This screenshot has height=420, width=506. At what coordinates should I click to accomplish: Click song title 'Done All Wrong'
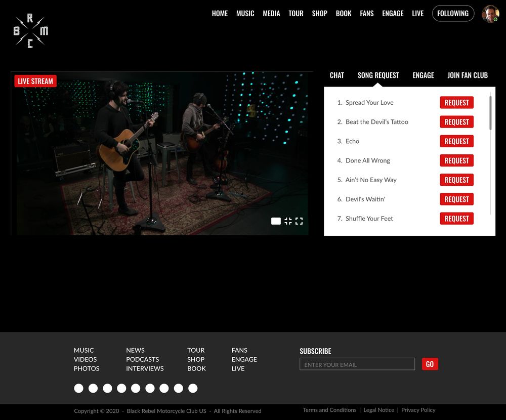click(368, 160)
